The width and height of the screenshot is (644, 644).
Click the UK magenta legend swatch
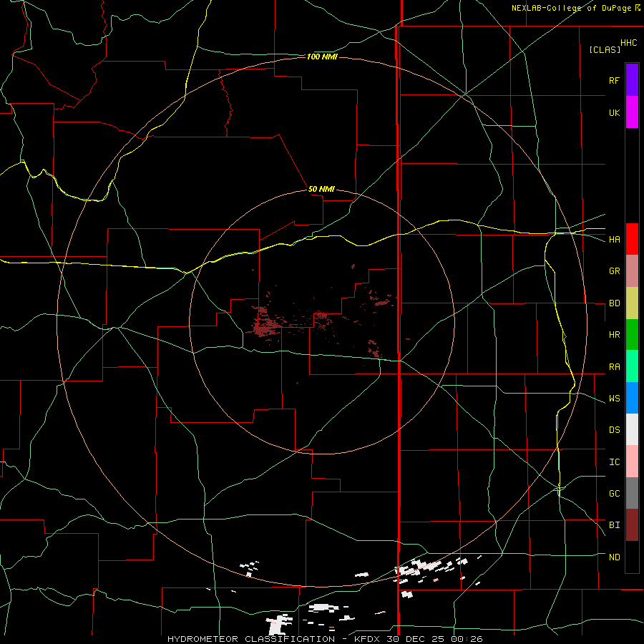632,112
